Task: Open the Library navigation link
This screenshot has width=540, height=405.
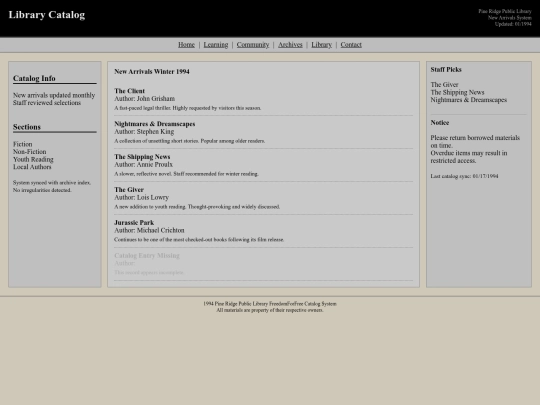Action: [321, 45]
